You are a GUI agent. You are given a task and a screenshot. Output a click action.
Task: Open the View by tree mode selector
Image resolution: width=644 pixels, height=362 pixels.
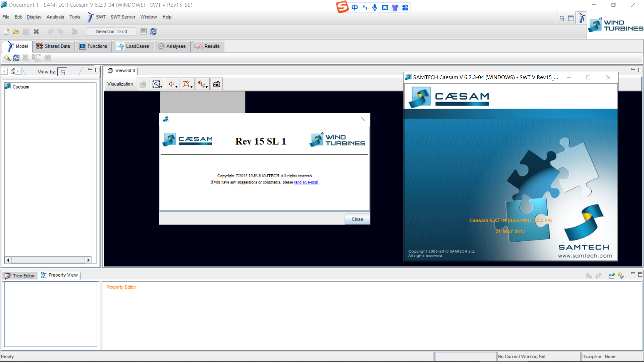(63, 72)
